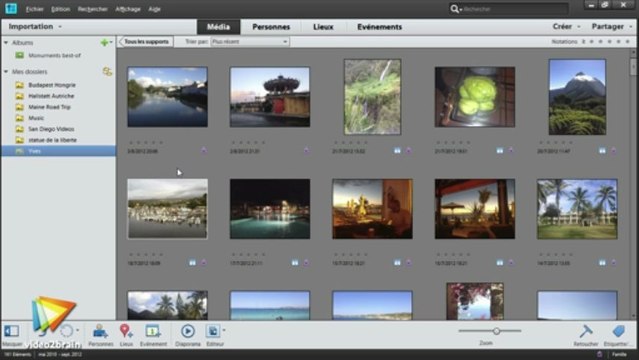Open the Rechercher menu

(93, 9)
